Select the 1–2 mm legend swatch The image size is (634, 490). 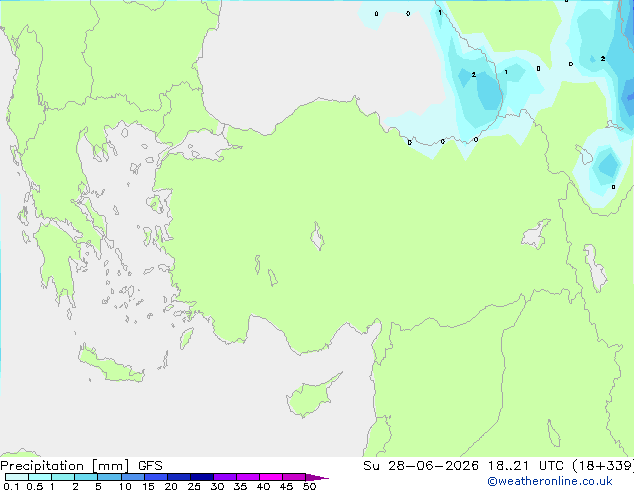point(63,477)
